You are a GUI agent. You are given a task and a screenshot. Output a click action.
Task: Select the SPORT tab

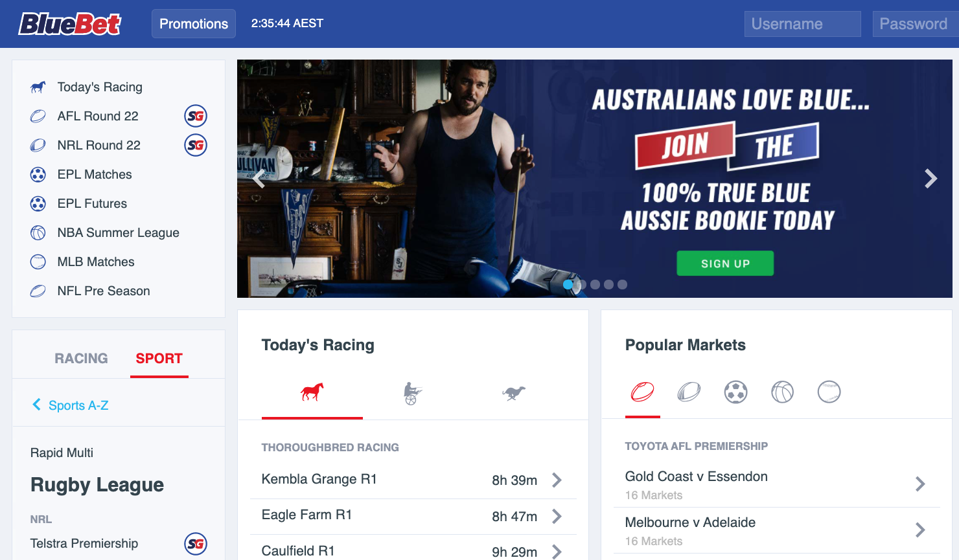(159, 358)
